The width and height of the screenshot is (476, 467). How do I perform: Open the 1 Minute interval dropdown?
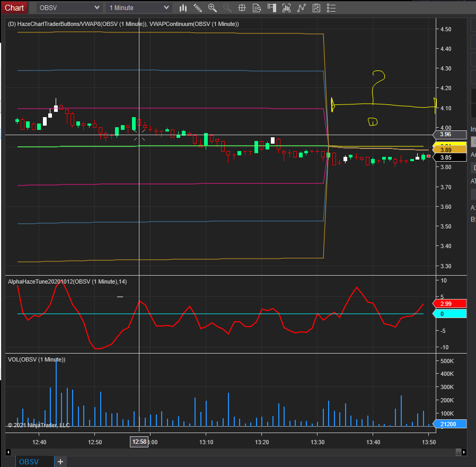tap(139, 7)
